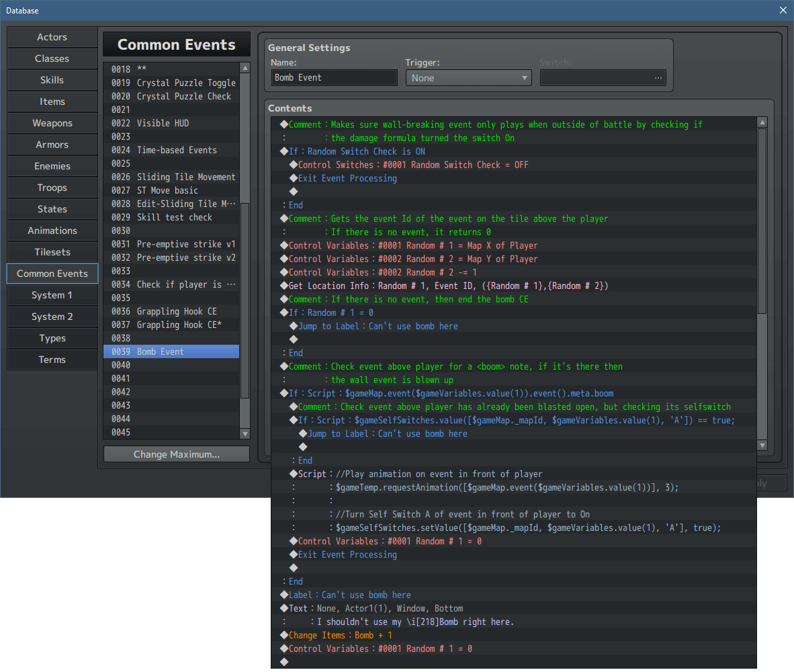Click the Change Maximum... button

tap(176, 454)
